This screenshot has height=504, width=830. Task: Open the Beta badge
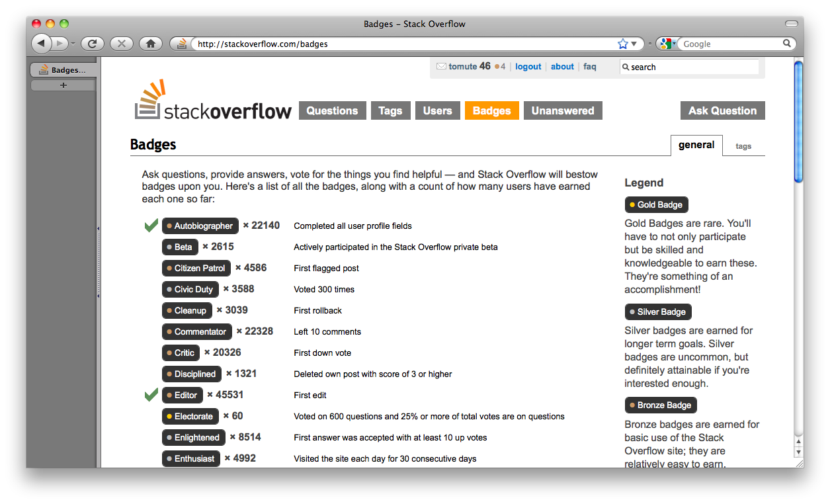pos(180,247)
